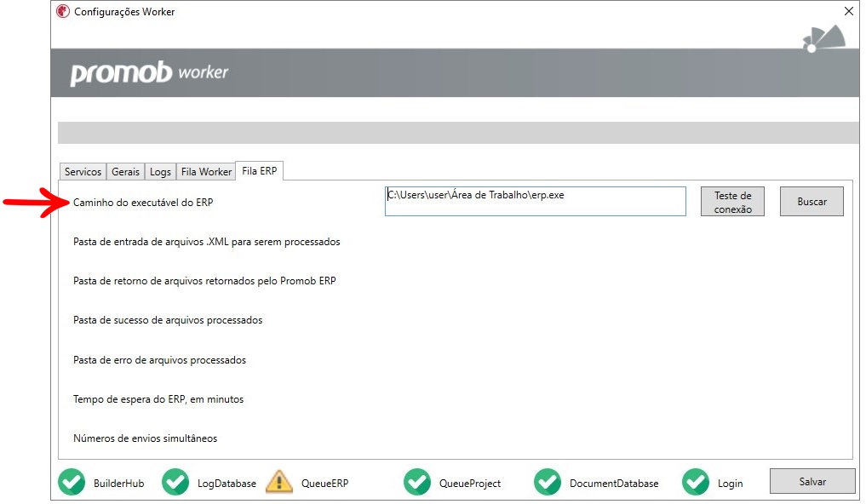Click the QueueProject status label
Image resolution: width=866 pixels, height=504 pixels.
pyautogui.click(x=470, y=483)
